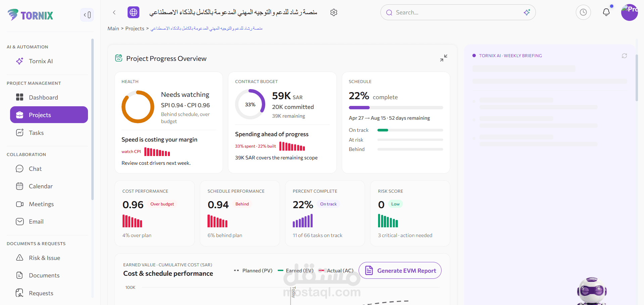Click the 33% contract budget ring
The image size is (644, 305).
[x=250, y=104]
